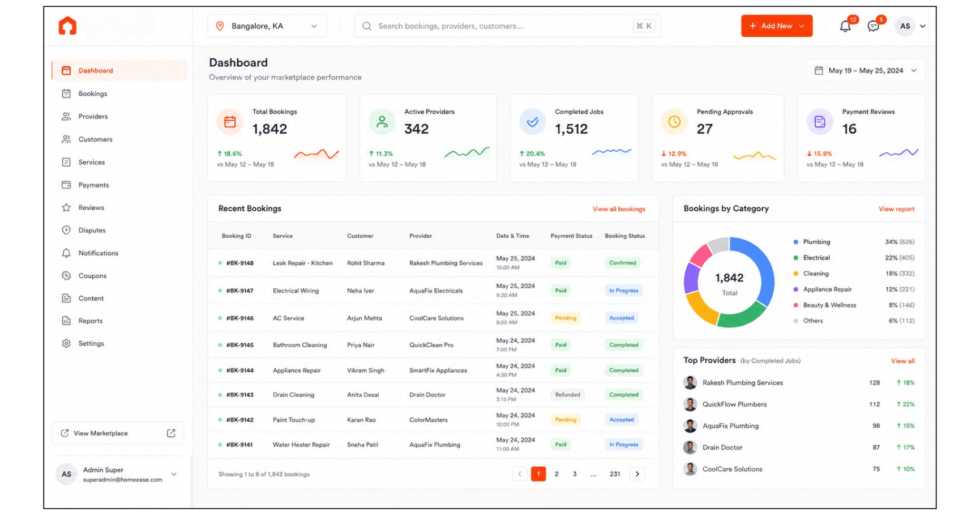Jump to page 231 of bookings
980x515 pixels.
(615, 474)
